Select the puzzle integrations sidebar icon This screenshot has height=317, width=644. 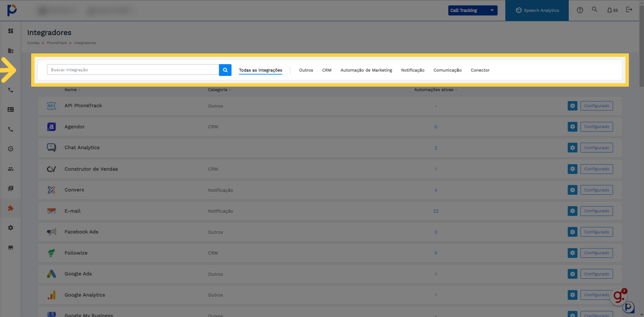pos(11,208)
